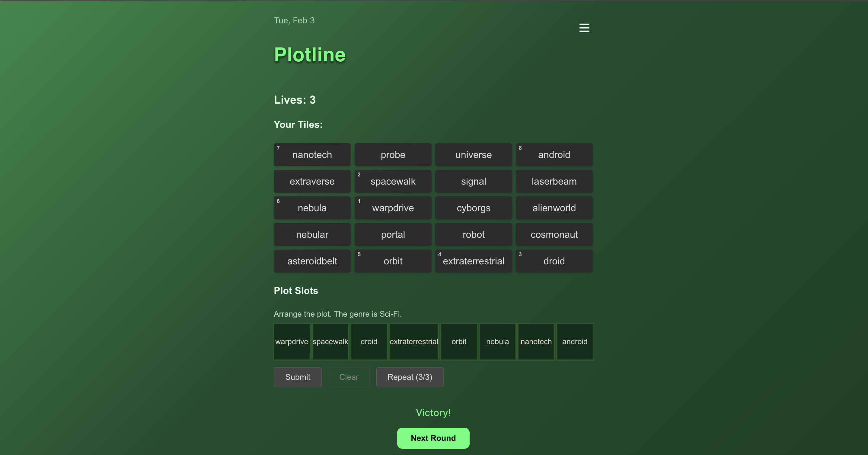Pick the universe tile
Viewport: 868px width, 455px height.
coord(474,154)
